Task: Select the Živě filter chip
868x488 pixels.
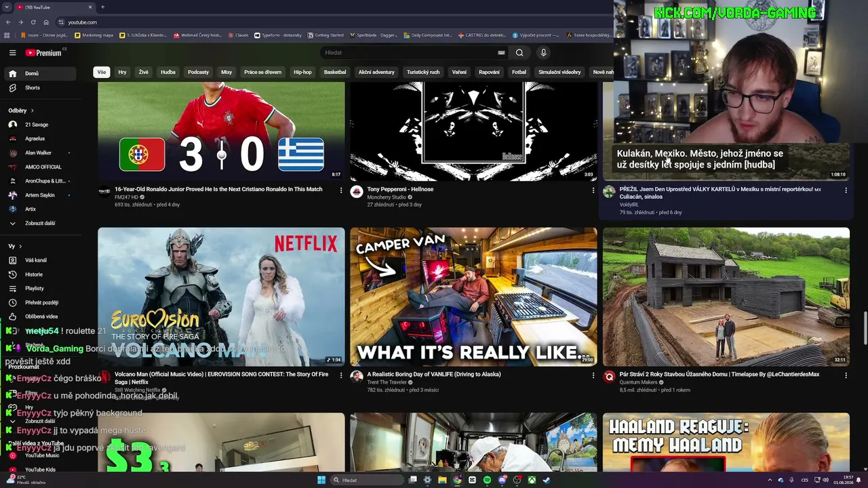Action: pyautogui.click(x=144, y=72)
